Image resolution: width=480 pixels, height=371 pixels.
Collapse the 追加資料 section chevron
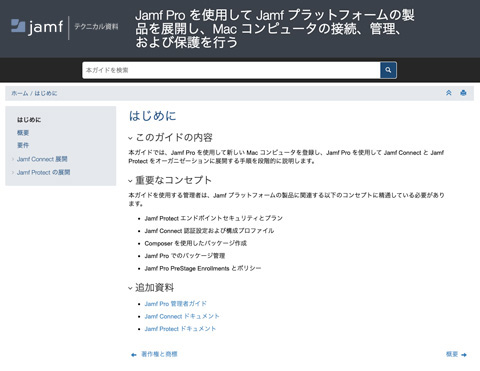[x=130, y=288]
